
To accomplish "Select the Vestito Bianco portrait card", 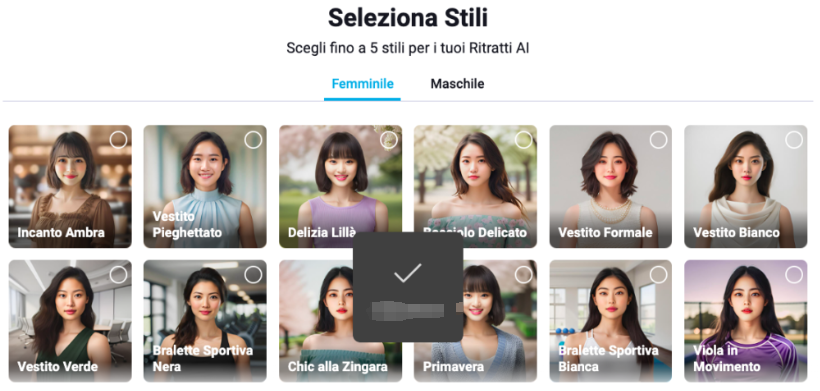I will (x=746, y=186).
